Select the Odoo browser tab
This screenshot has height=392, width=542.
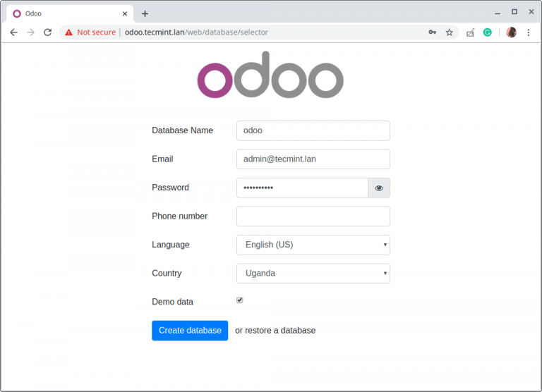coord(64,13)
